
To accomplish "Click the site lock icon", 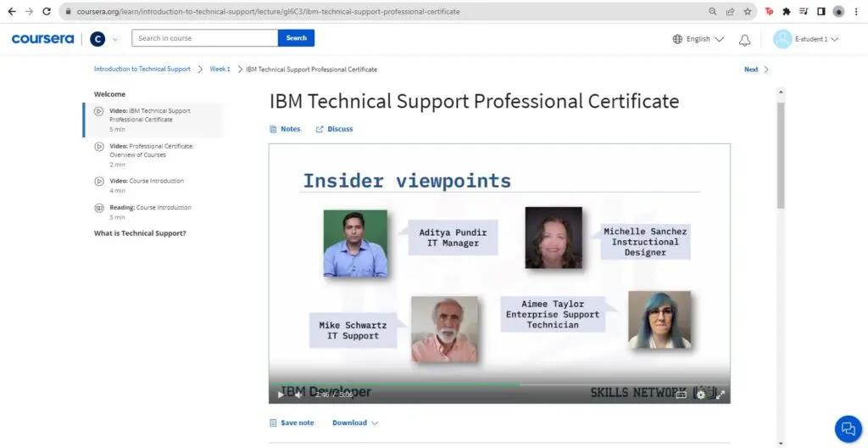I will (x=68, y=11).
